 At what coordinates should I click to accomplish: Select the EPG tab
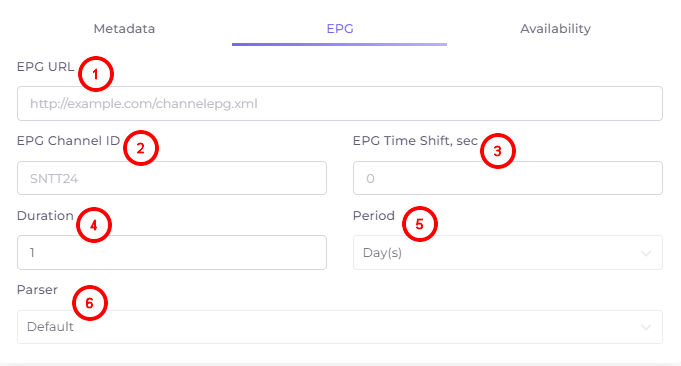(x=340, y=29)
